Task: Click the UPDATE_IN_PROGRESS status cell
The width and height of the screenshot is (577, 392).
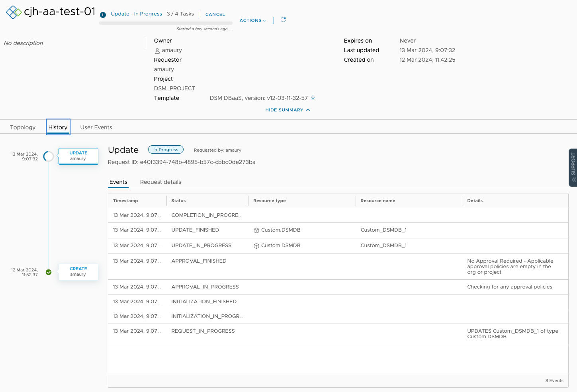Action: pyautogui.click(x=201, y=246)
